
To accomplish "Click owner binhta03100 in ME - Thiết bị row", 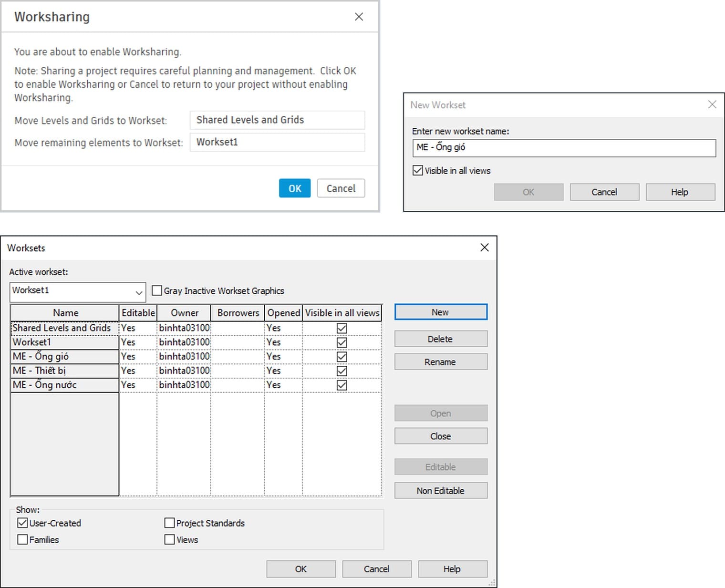I will click(184, 371).
